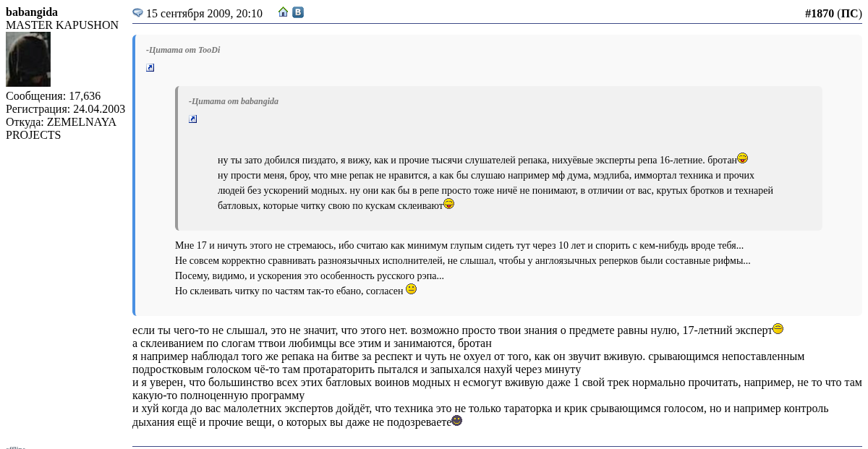Click babangida's avatar image
Viewport: 868px width, 449px height.
pyautogui.click(x=28, y=59)
